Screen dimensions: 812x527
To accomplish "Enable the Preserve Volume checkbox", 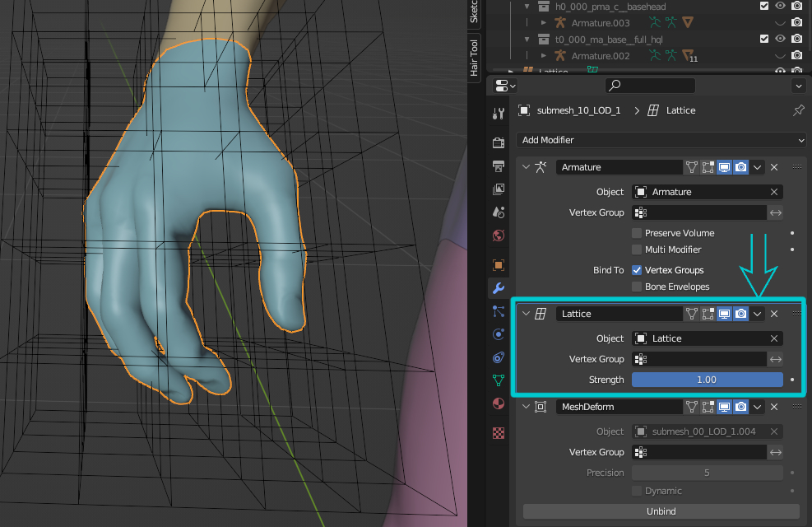I will [x=637, y=233].
